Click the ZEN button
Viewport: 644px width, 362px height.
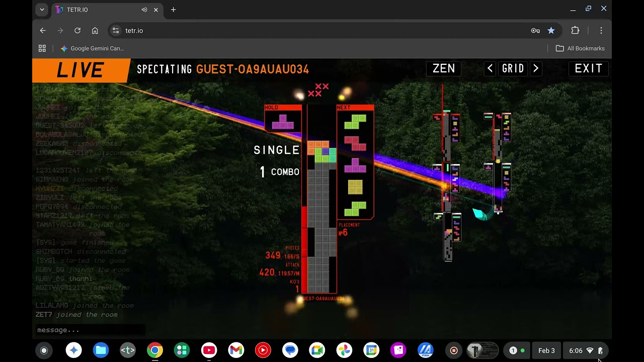tap(444, 68)
